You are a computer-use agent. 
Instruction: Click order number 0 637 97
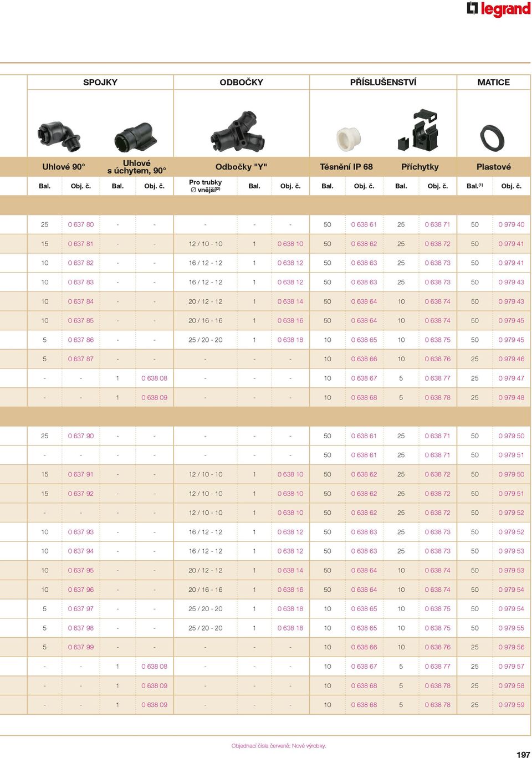pyautogui.click(x=81, y=609)
